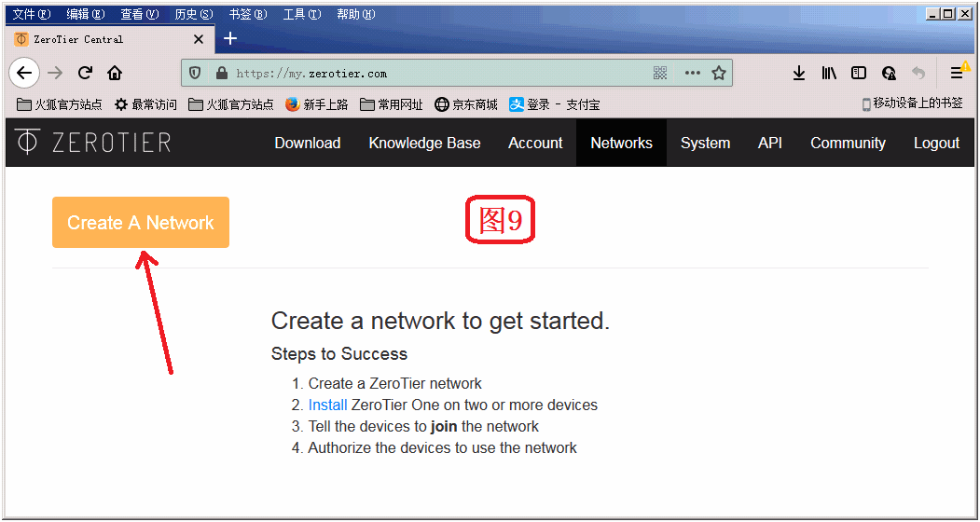Click Create A Network button
980x522 pixels.
point(141,223)
